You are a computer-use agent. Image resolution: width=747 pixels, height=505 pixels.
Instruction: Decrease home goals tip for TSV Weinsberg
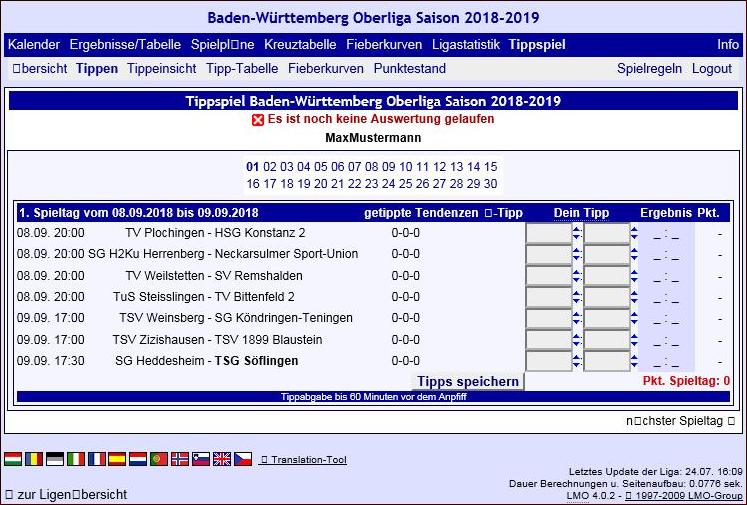point(576,323)
